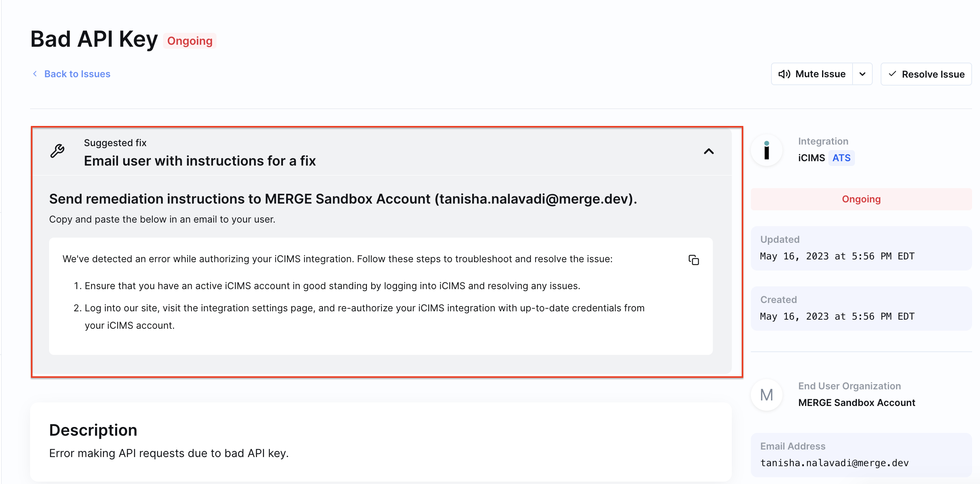Click the email address tanisha.nalavadi@merge.dev field
The width and height of the screenshot is (980, 484).
pyautogui.click(x=834, y=463)
